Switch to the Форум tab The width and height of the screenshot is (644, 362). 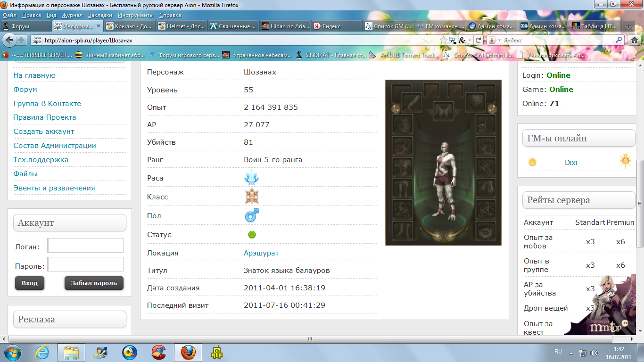click(26, 26)
